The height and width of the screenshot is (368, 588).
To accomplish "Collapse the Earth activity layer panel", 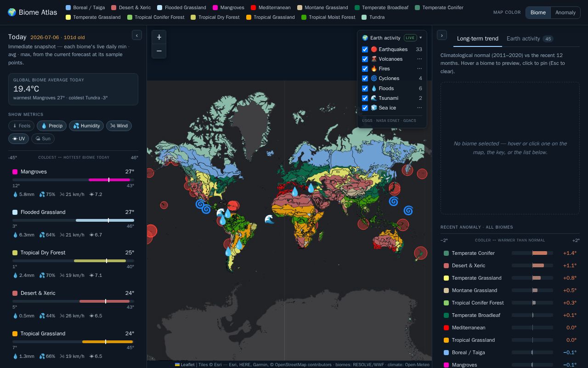I will [x=420, y=38].
